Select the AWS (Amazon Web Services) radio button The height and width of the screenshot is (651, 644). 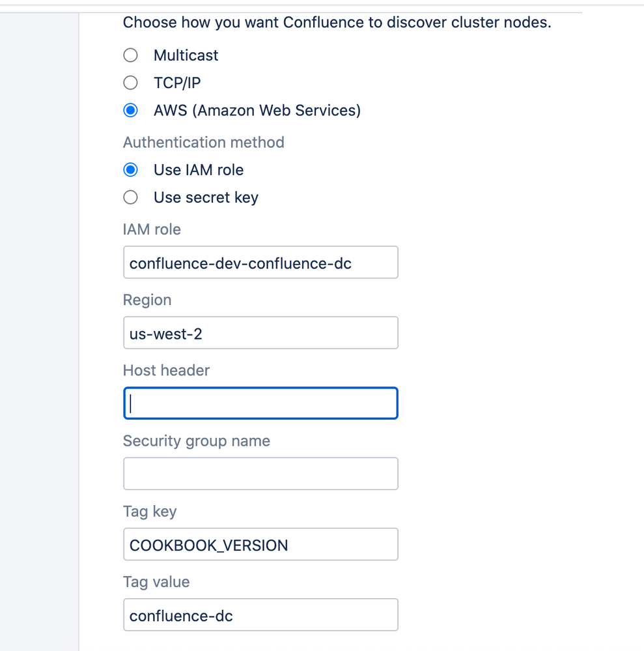130,110
